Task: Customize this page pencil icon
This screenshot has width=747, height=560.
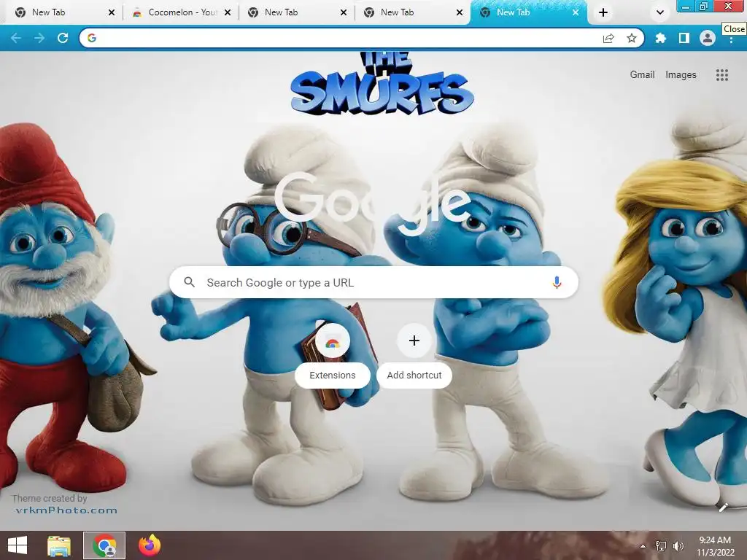Action: pos(723,507)
